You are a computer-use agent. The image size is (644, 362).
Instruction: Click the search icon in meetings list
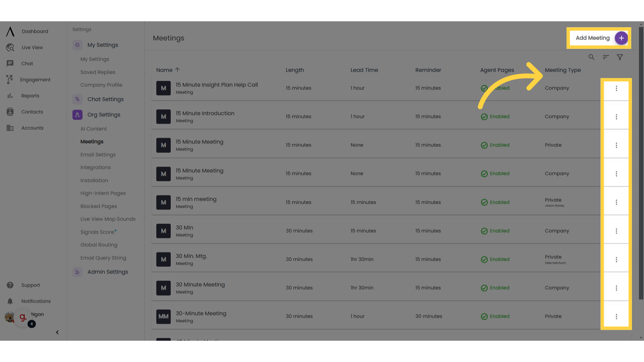591,57
